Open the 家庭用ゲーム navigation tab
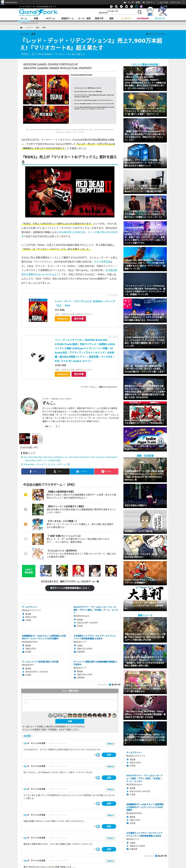Image resolution: width=186 pixels, height=868 pixels. (67, 19)
